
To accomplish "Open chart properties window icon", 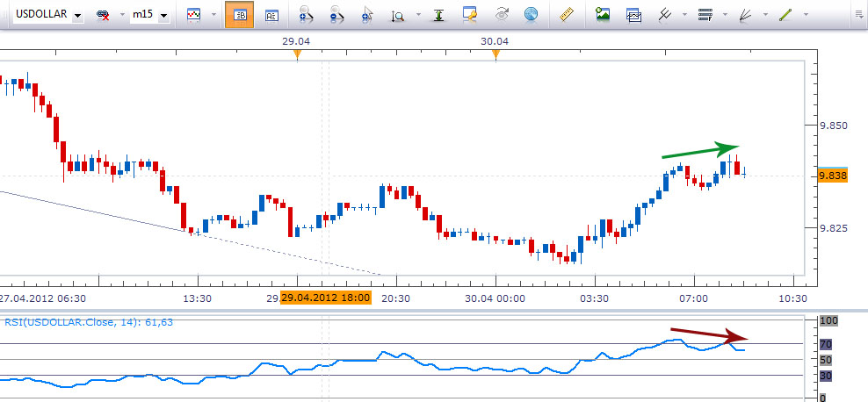I will pos(470,14).
